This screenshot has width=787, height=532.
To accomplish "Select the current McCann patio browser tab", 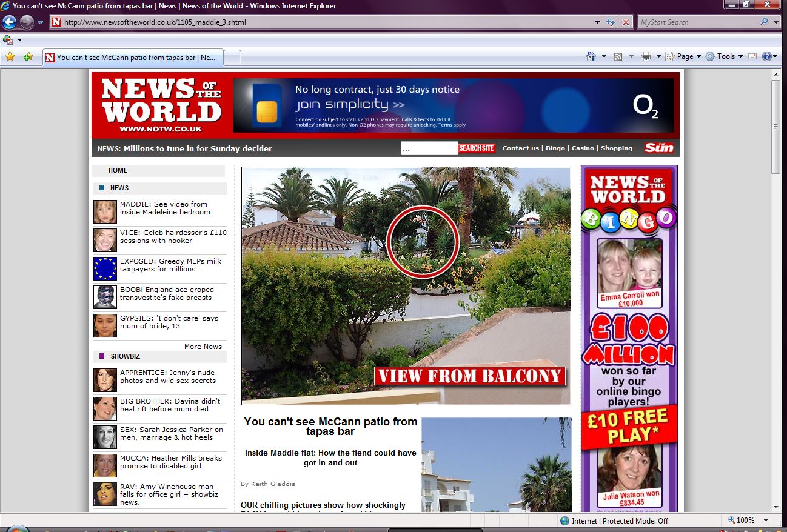I will (133, 58).
